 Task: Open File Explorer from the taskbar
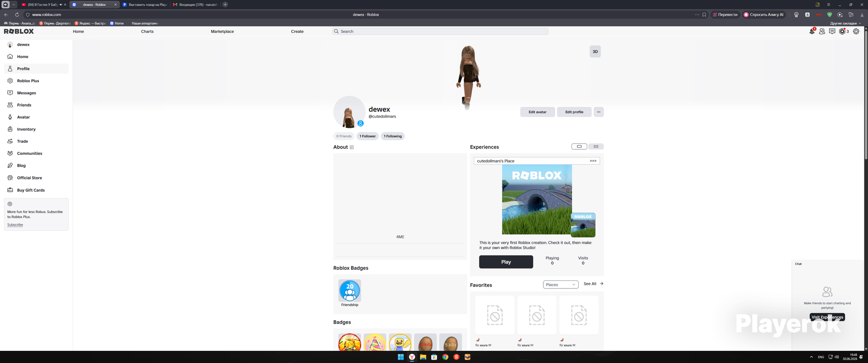coord(423,357)
